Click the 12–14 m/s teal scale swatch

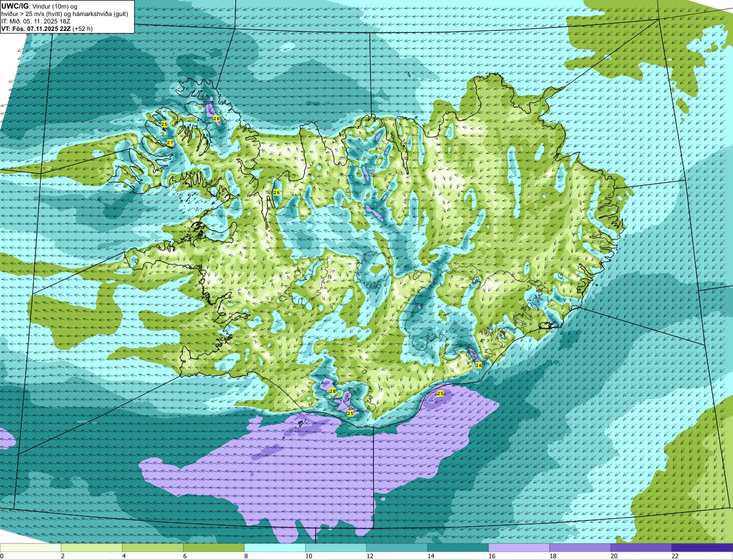click(397, 547)
